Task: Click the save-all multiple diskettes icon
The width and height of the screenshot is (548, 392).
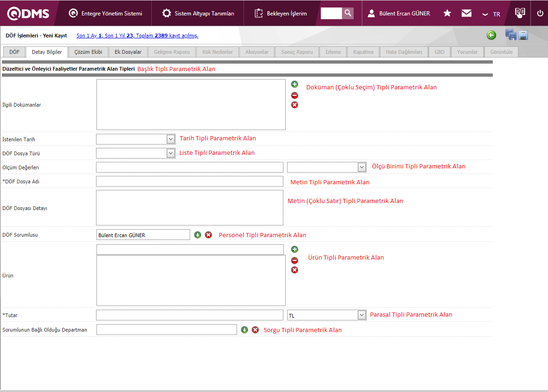Action: pyautogui.click(x=511, y=35)
